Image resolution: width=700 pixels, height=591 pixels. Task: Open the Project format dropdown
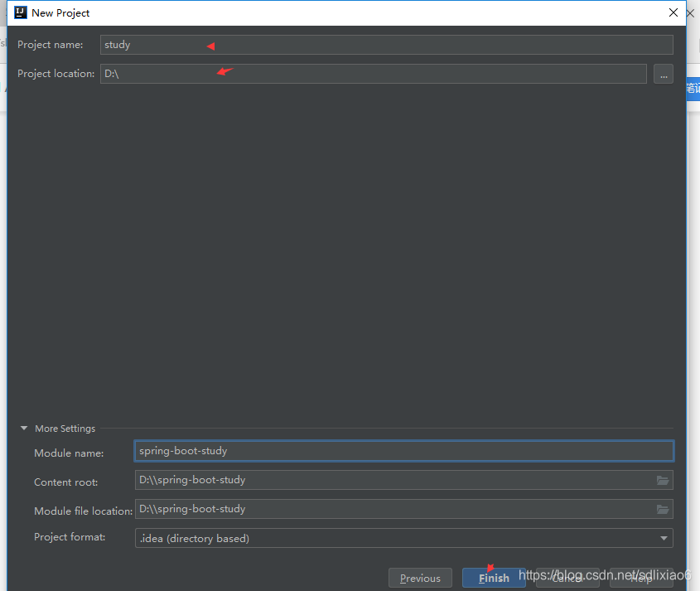[404, 538]
